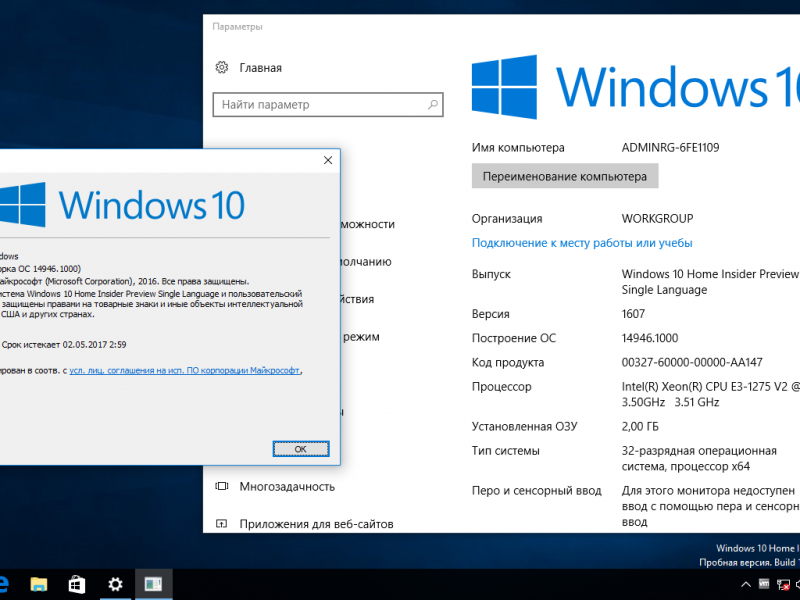Focus the Найти параметр search field
This screenshot has width=800, height=600.
[x=328, y=105]
